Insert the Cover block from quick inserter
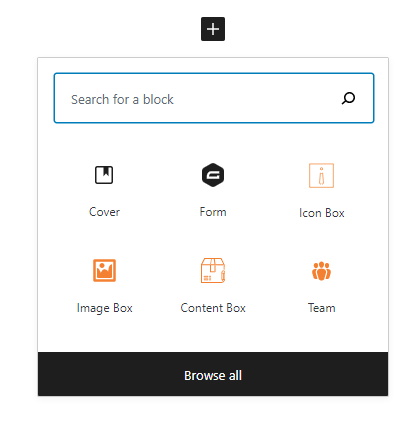 click(104, 190)
